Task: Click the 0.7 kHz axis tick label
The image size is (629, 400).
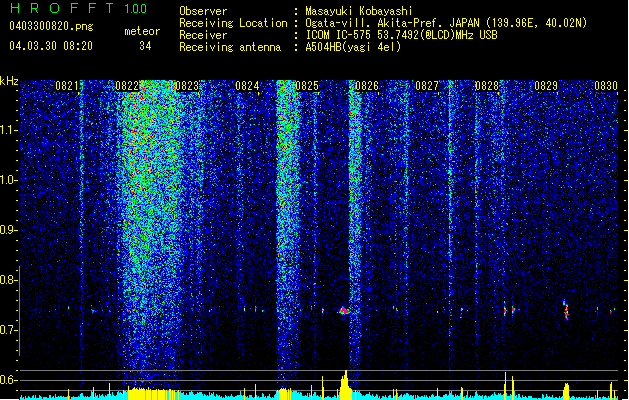Action: (9, 330)
